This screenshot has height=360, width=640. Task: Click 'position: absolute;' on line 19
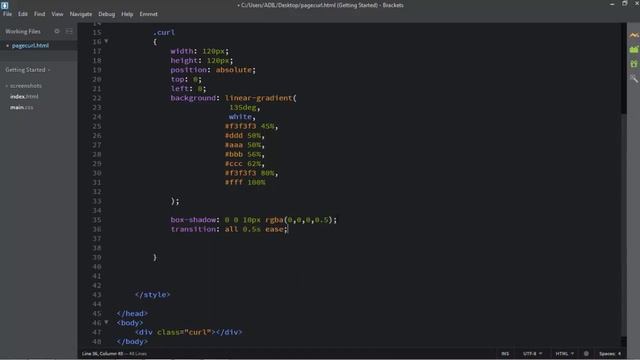(x=213, y=70)
